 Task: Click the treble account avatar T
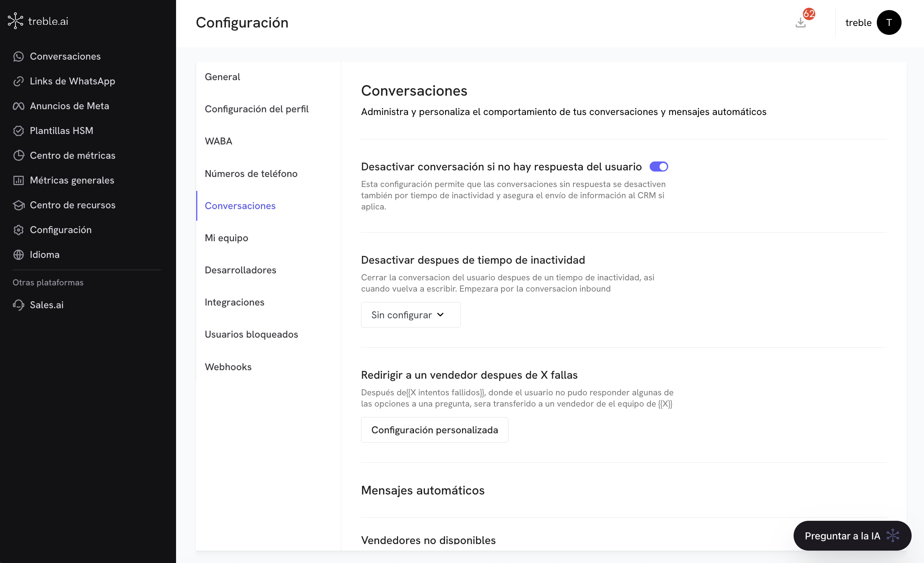point(889,22)
